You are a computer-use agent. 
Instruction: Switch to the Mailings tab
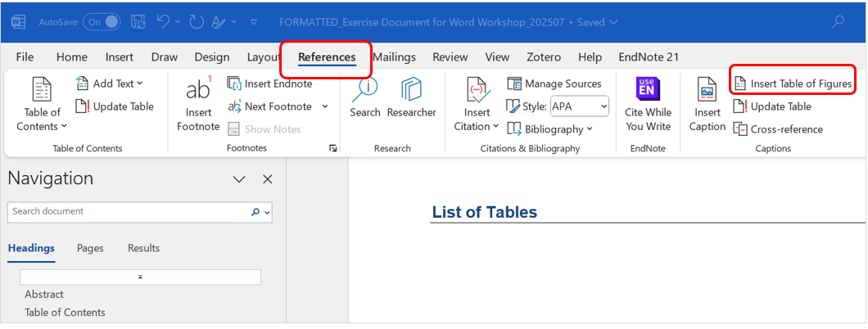point(394,57)
